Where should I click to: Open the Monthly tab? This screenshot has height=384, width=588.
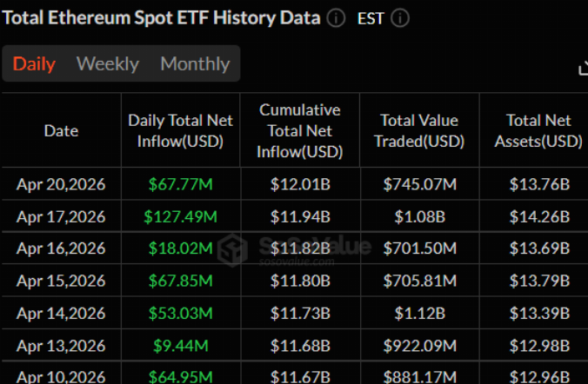tap(195, 63)
